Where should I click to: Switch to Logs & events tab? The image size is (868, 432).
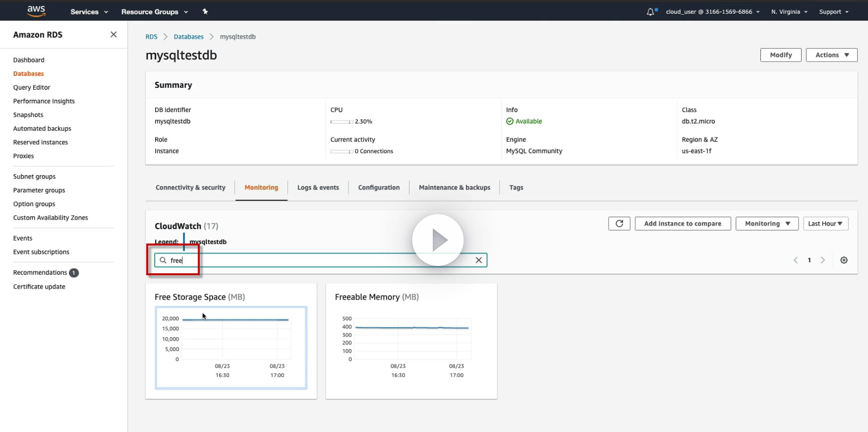point(318,187)
